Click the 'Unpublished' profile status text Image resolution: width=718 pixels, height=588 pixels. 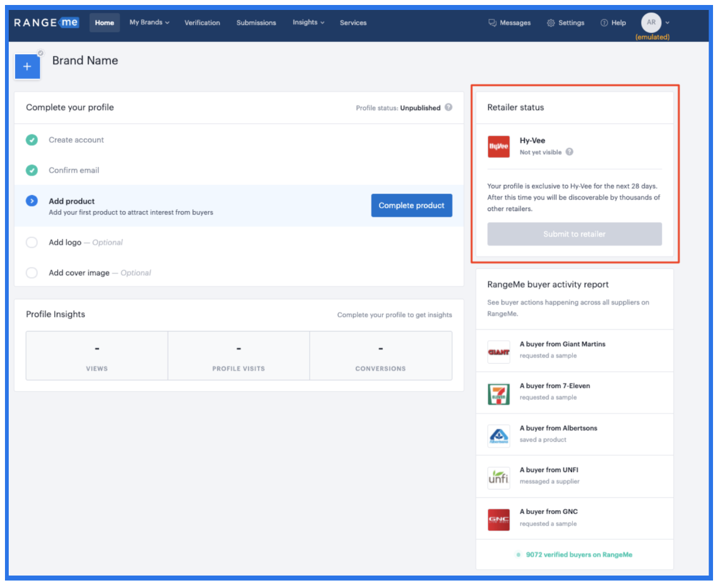[420, 108]
